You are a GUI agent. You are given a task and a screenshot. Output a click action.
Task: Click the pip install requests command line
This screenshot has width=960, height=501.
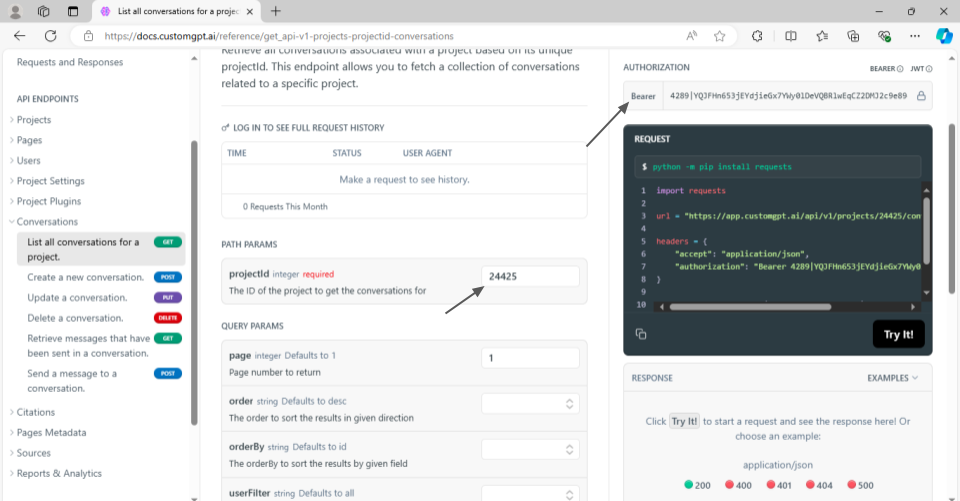[778, 167]
